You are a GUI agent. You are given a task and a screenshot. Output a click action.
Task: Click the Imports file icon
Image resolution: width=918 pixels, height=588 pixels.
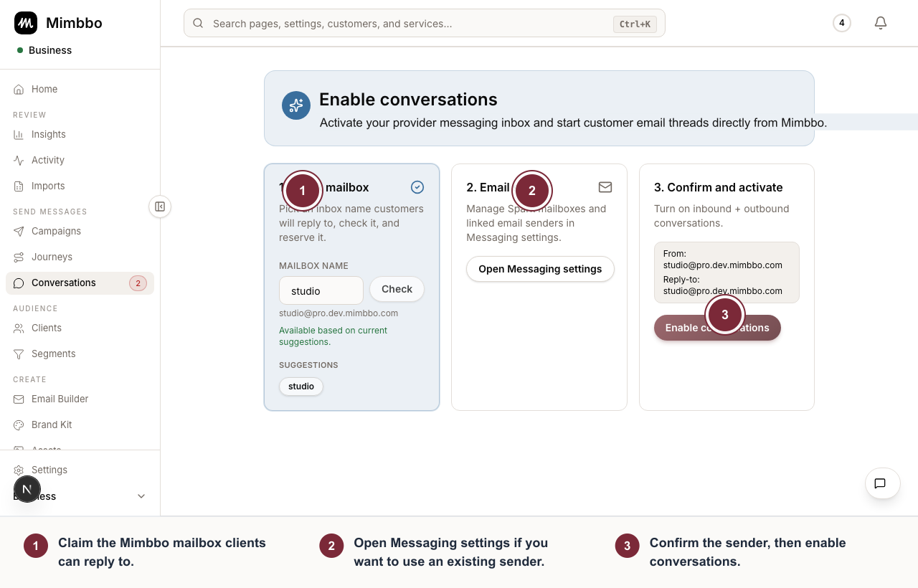19,186
